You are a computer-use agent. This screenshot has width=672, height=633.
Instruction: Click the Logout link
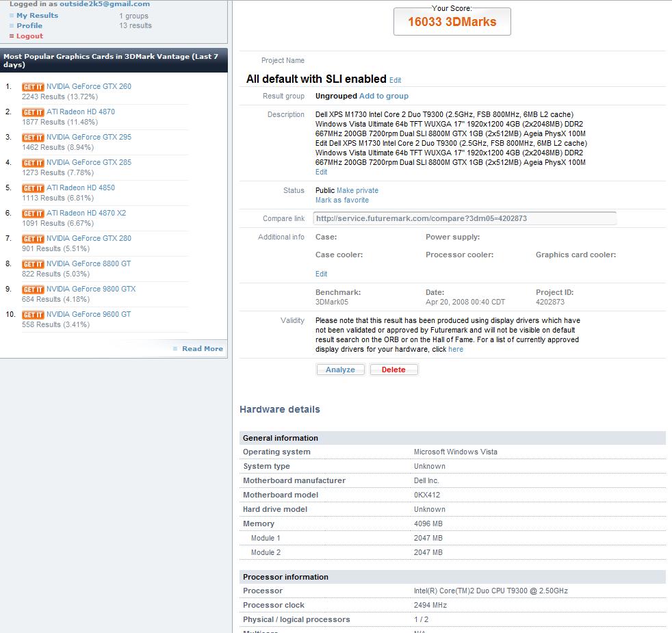[x=29, y=36]
